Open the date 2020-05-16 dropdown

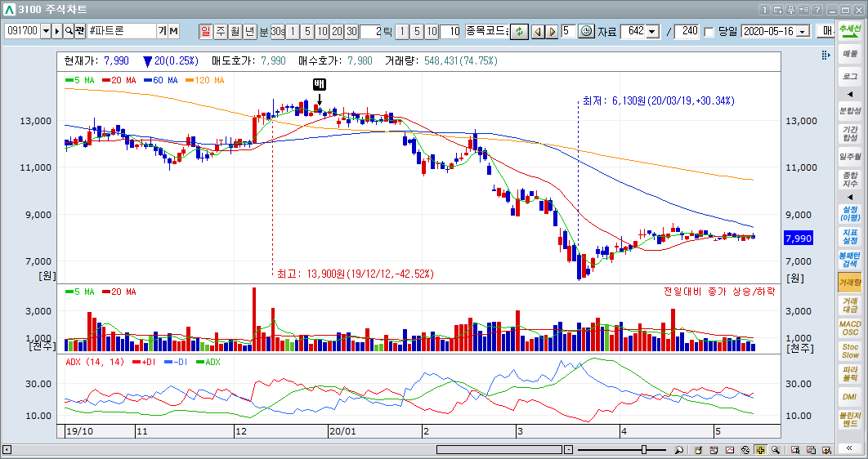[x=803, y=32]
